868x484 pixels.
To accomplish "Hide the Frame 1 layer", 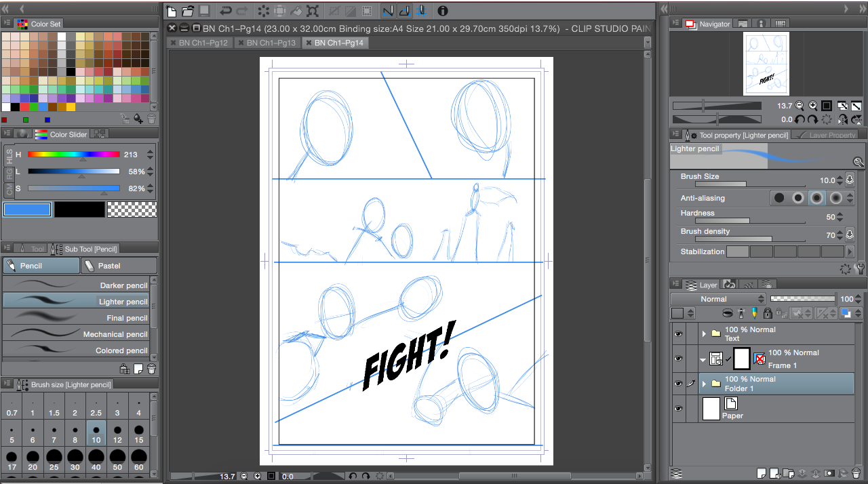I will 677,359.
